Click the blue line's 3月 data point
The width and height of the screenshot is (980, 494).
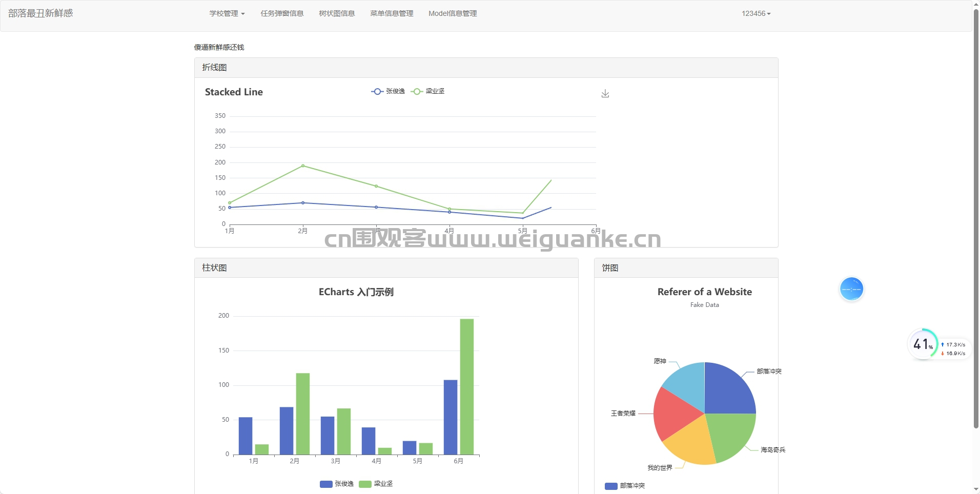(376, 207)
